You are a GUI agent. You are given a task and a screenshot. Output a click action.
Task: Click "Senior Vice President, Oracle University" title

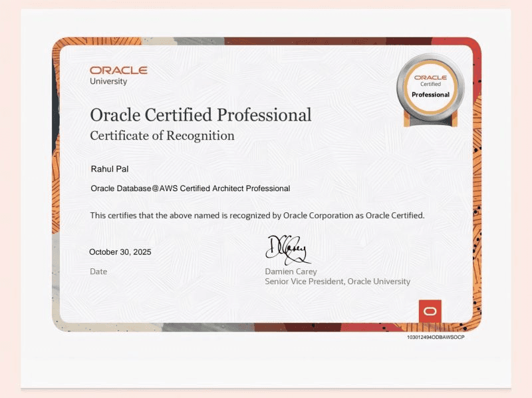(x=338, y=282)
